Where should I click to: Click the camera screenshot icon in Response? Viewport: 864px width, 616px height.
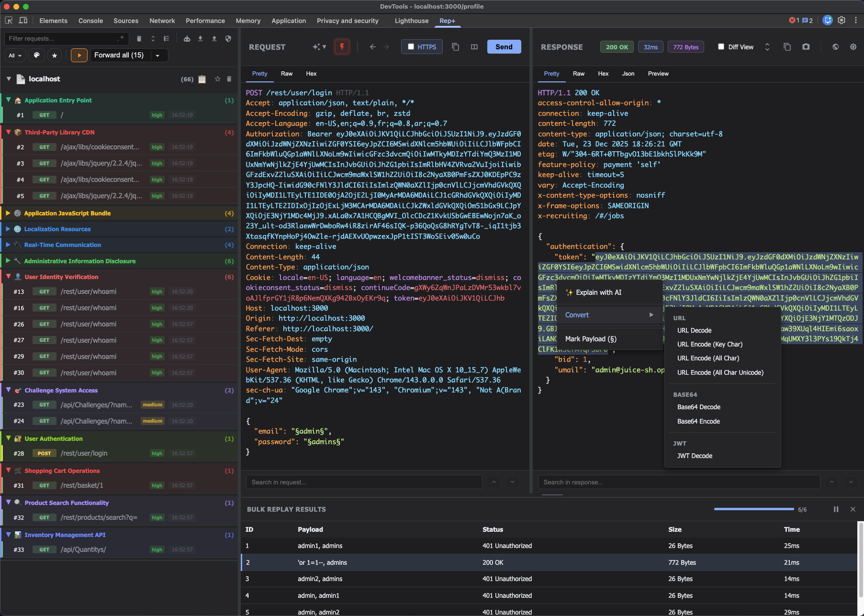[806, 47]
